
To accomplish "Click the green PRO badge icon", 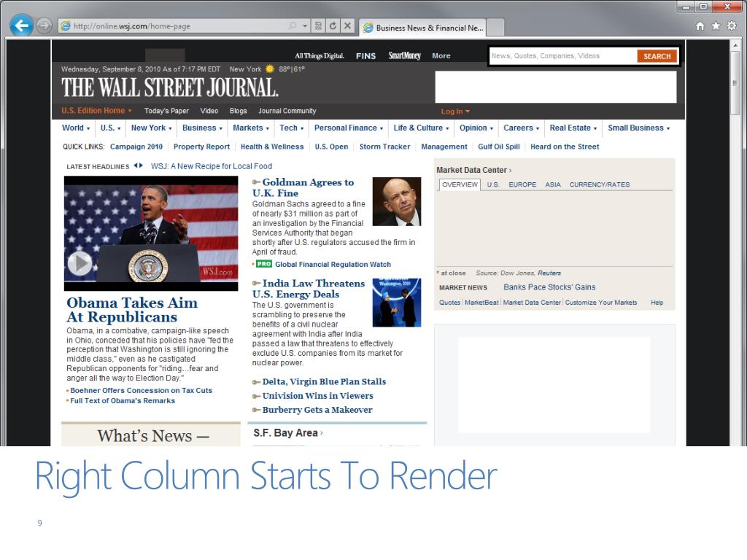I will tap(264, 264).
